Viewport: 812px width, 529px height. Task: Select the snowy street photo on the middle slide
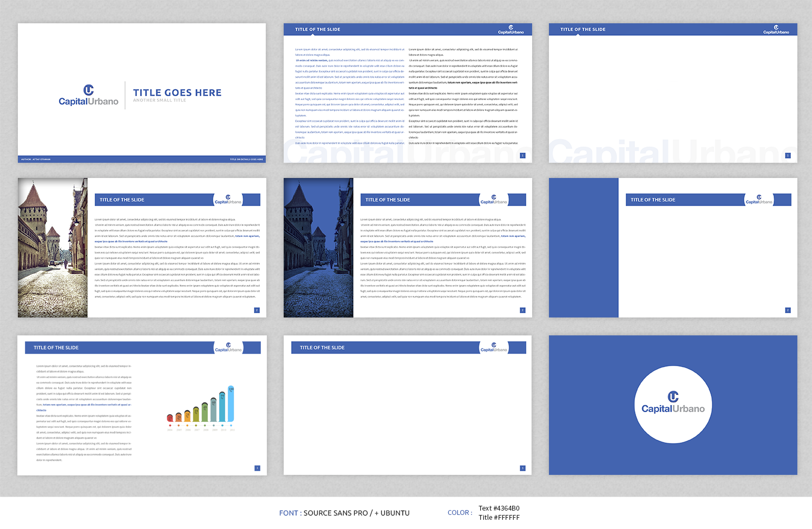[318, 248]
